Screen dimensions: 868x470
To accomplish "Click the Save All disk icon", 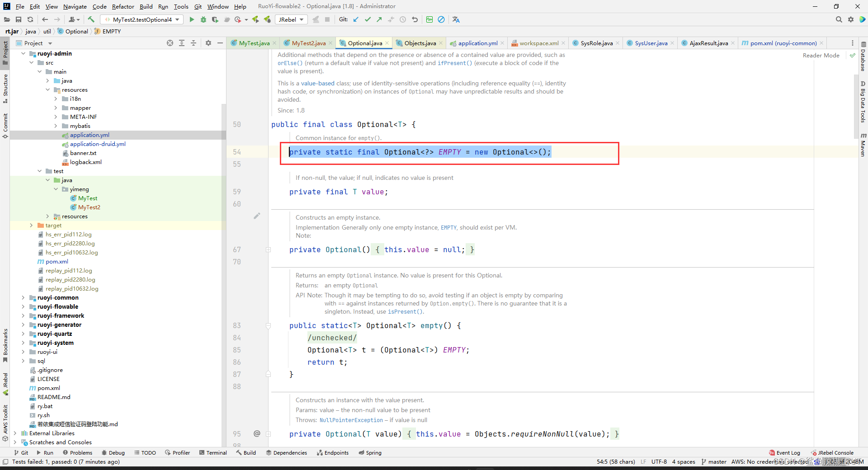I will coord(19,19).
